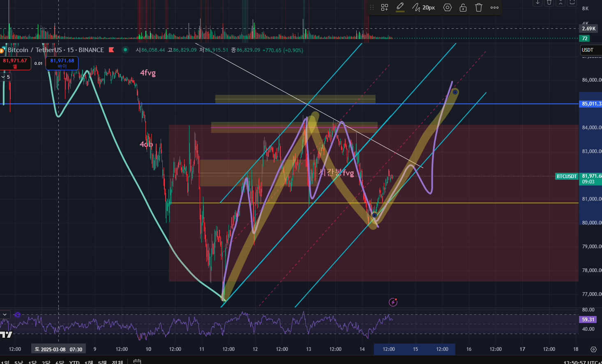
Task: Open the go-to-date calendar icon
Action: tap(137, 362)
